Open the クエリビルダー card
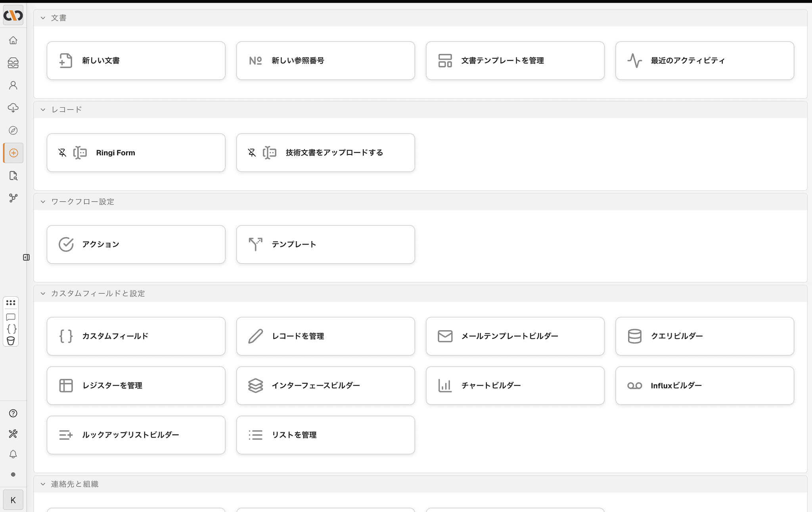812x512 pixels. [705, 336]
